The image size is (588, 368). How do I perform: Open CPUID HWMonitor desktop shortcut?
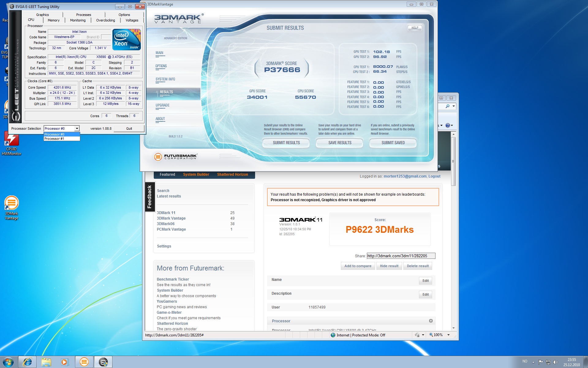point(11,144)
